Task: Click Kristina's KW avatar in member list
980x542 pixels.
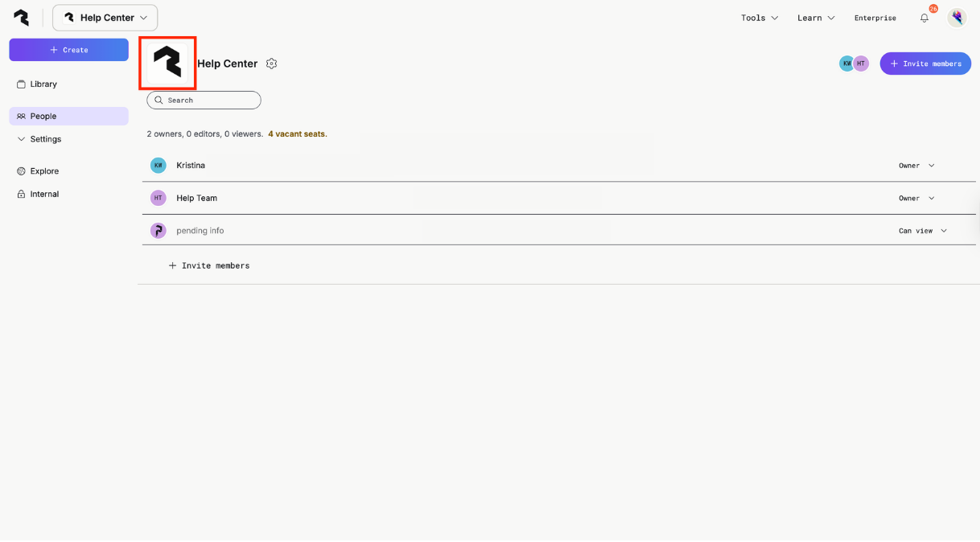Action: coord(159,166)
